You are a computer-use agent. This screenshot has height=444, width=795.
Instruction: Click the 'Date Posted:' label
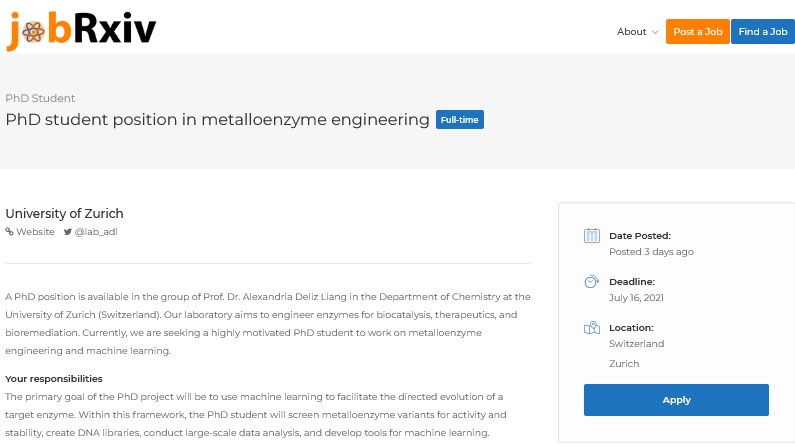[640, 236]
